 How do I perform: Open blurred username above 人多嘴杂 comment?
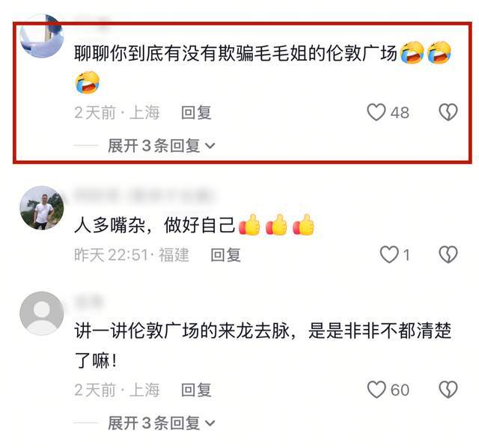point(144,196)
